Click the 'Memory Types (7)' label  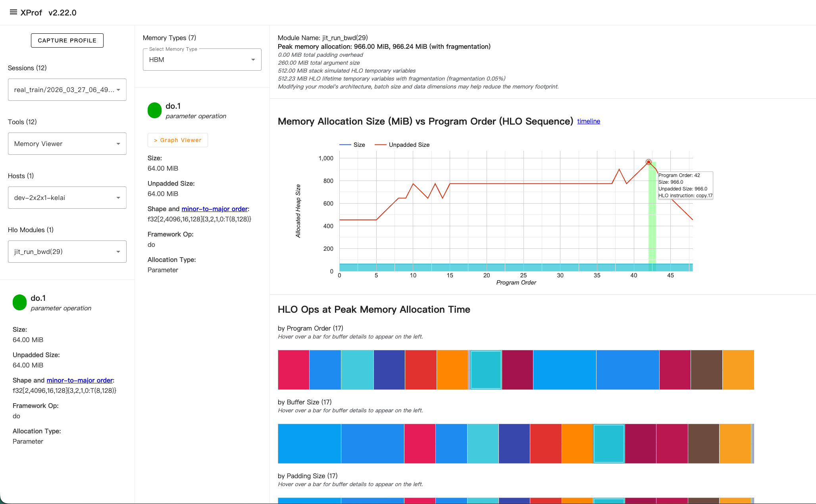[169, 38]
